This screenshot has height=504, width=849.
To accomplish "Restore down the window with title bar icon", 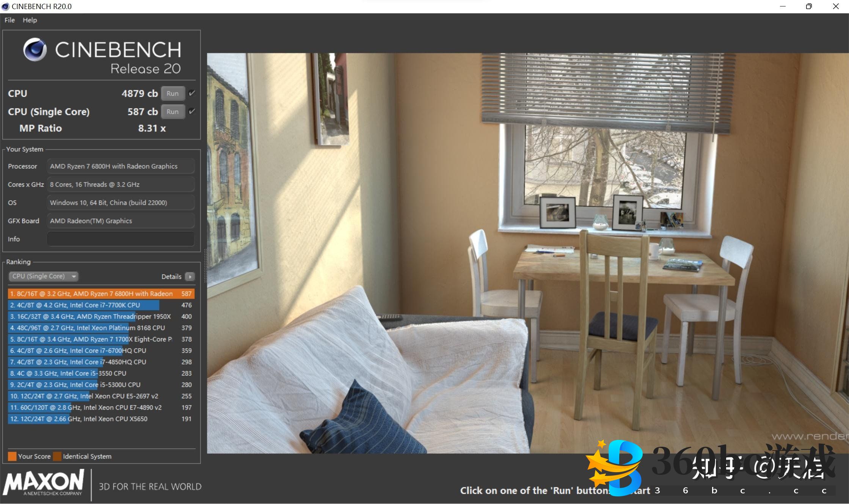I will 809,6.
